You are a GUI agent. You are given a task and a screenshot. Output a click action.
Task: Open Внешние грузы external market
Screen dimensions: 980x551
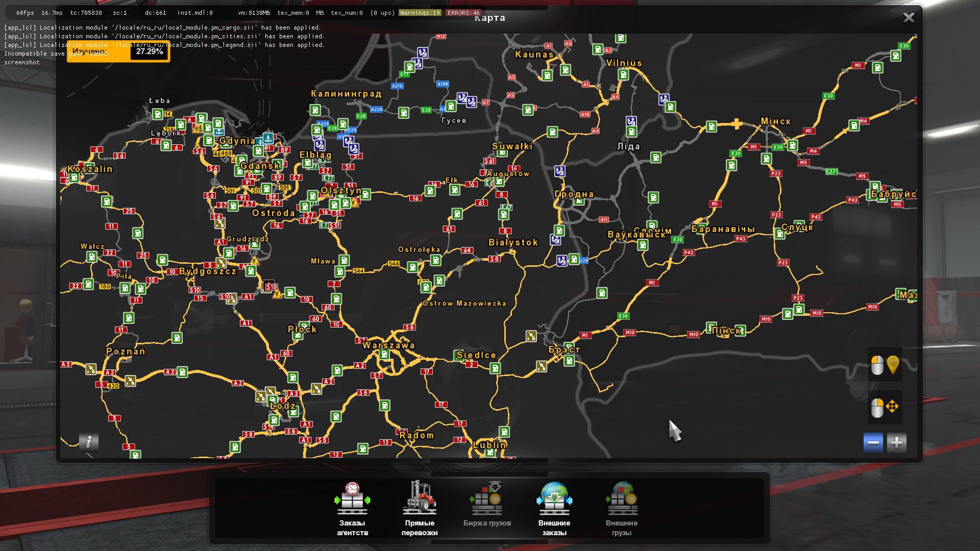point(621,508)
